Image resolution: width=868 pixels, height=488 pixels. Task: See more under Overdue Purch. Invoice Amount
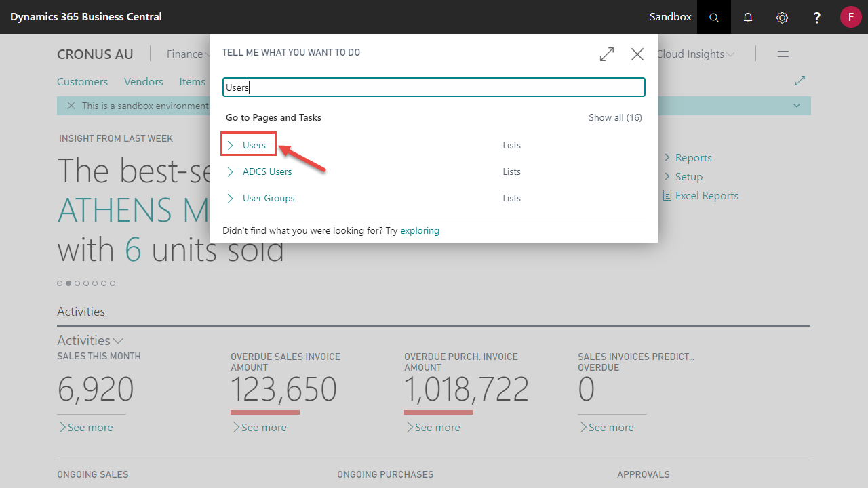[433, 427]
